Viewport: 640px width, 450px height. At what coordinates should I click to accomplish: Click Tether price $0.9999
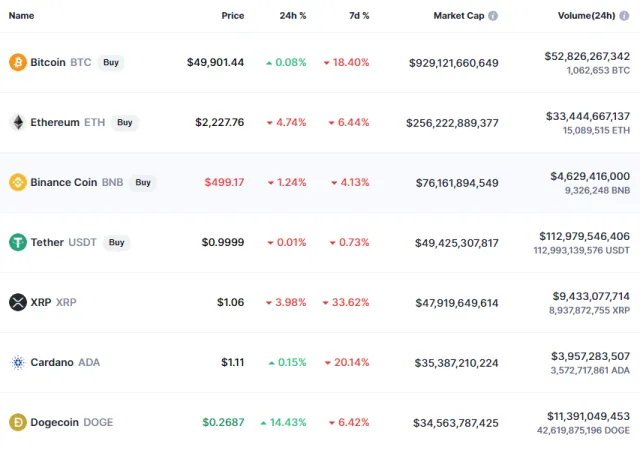tap(223, 243)
